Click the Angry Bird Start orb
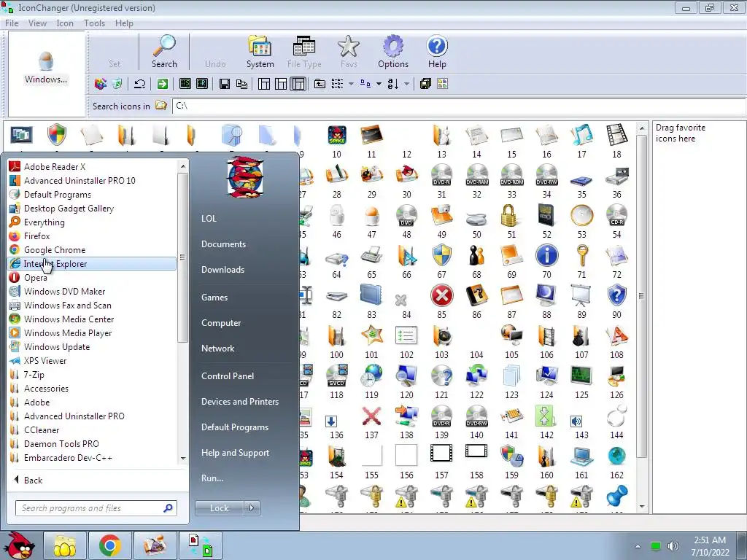 click(x=18, y=545)
